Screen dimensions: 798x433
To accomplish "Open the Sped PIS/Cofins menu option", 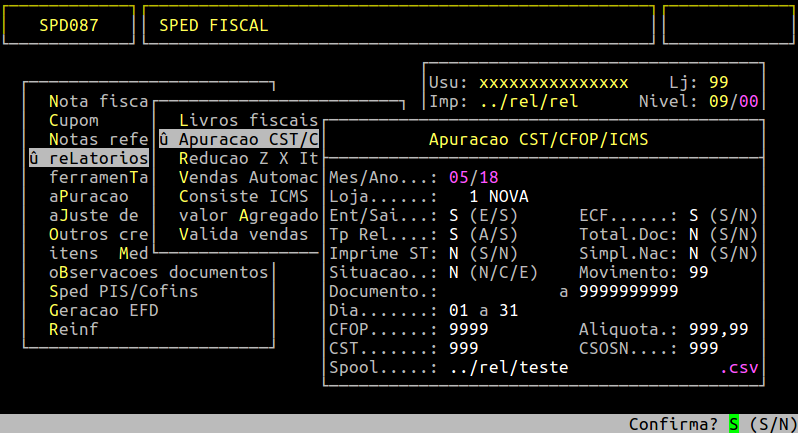I will point(123,291).
